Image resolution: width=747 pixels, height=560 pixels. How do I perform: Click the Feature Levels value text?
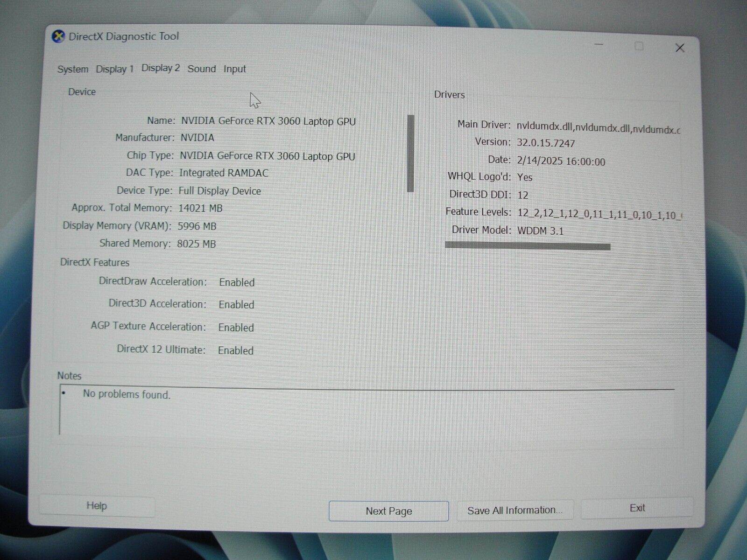(599, 214)
